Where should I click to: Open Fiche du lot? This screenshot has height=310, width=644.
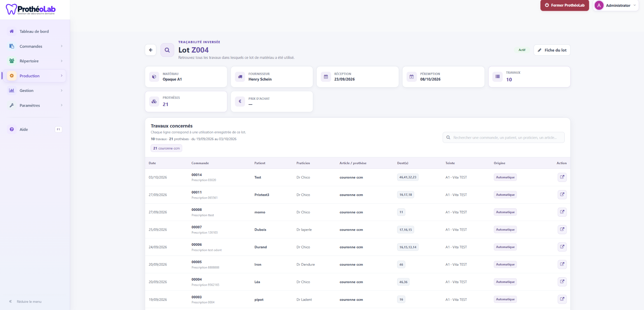[x=552, y=50]
